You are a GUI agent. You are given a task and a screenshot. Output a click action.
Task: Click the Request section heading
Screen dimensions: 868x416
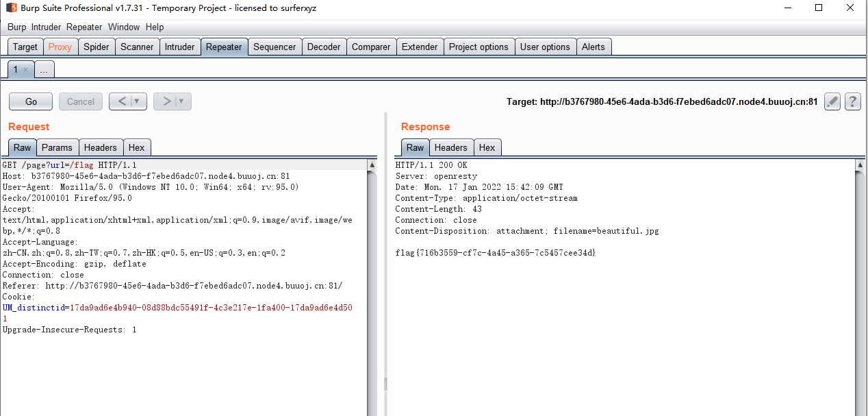point(29,127)
